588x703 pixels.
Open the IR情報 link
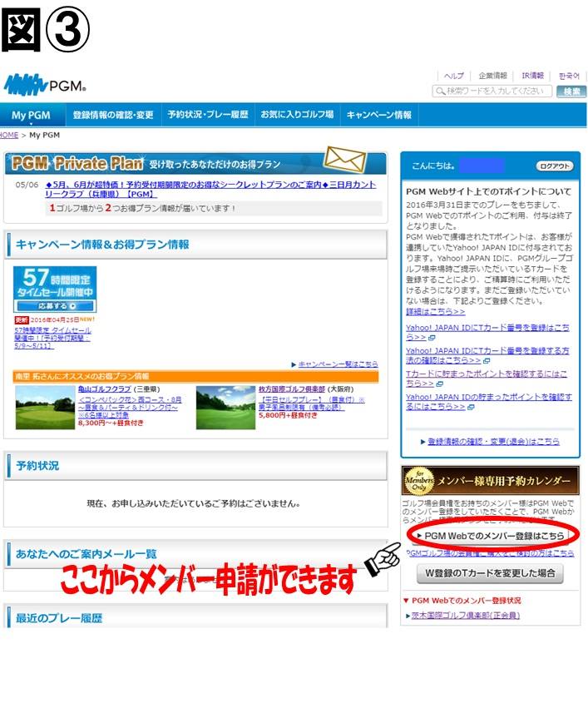pyautogui.click(x=532, y=76)
